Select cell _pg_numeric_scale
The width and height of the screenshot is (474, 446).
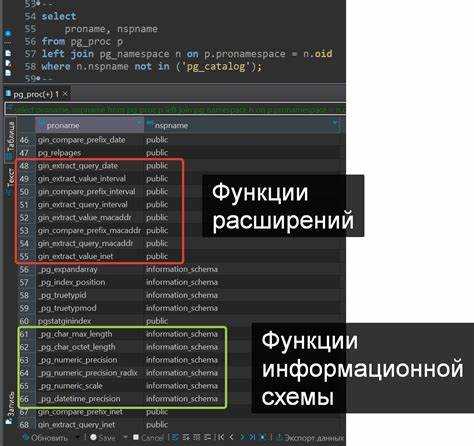(x=70, y=386)
